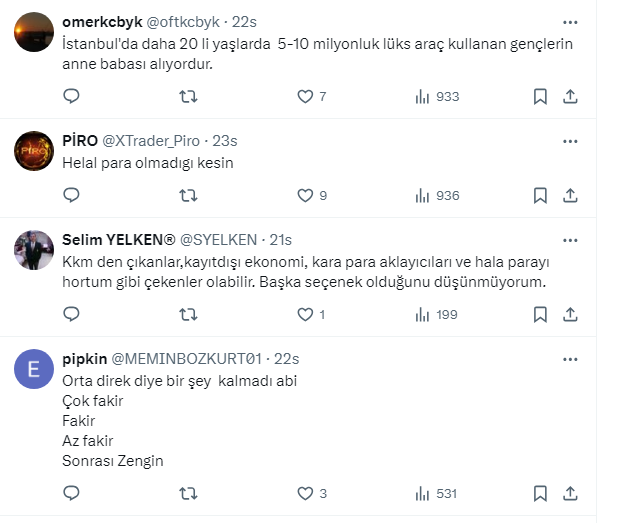
Task: Share omerkcbyk's tweet
Action: pyautogui.click(x=570, y=96)
